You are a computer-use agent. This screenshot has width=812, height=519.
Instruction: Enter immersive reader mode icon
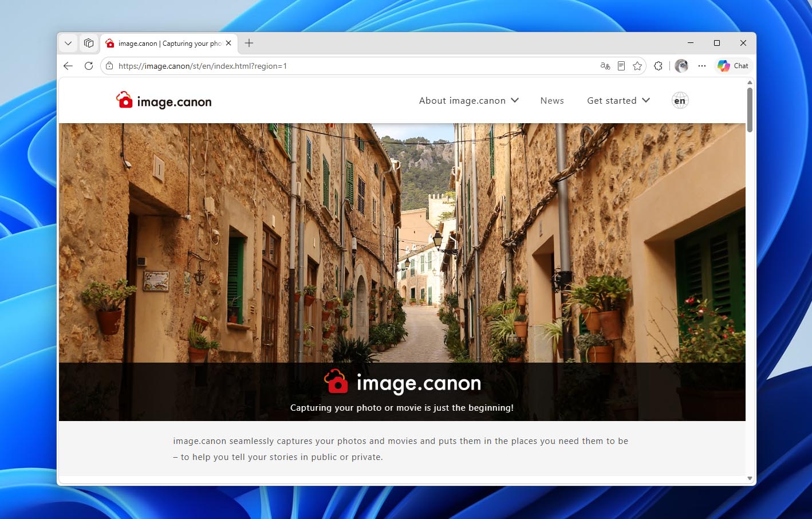point(621,66)
